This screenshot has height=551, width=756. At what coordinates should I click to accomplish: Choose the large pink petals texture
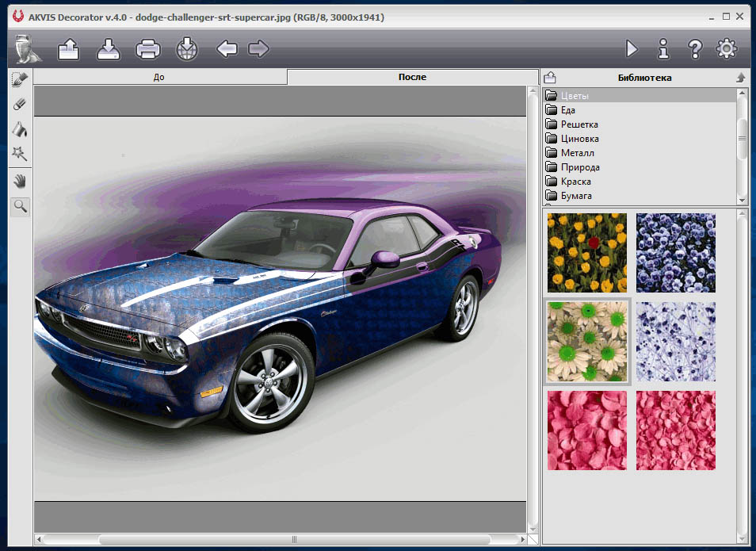tap(587, 430)
